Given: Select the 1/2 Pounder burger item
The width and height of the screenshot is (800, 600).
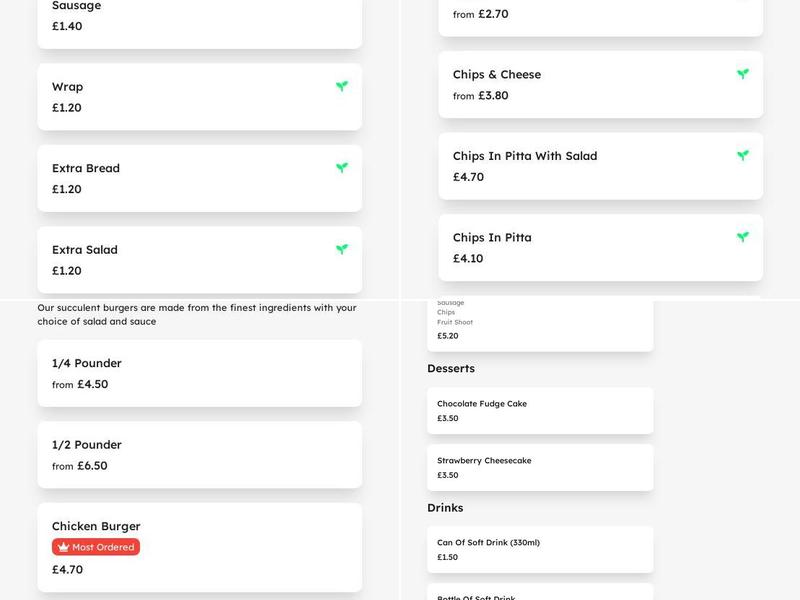Looking at the screenshot, I should (x=200, y=454).
